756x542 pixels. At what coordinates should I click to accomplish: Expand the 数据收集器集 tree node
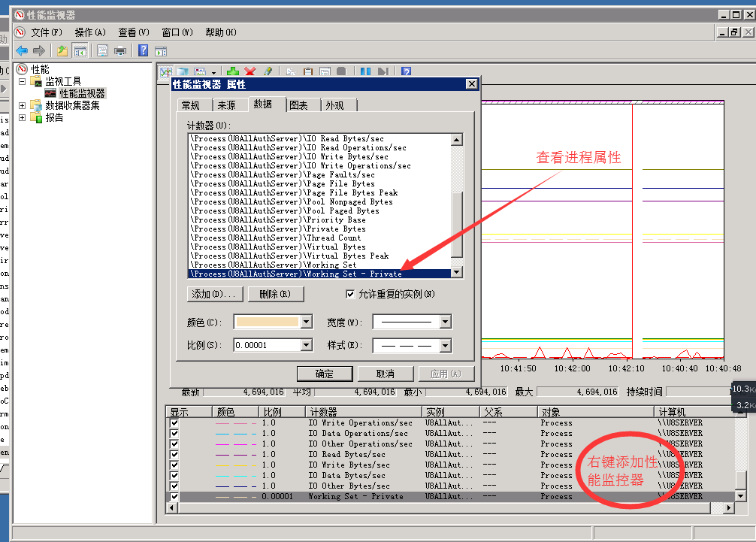23,105
